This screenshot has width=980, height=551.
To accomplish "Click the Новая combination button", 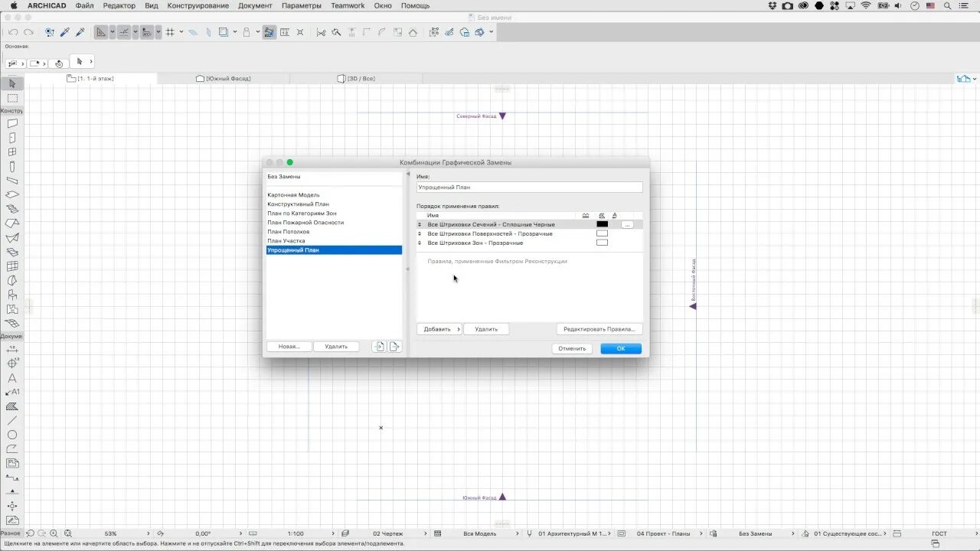I will [289, 347].
